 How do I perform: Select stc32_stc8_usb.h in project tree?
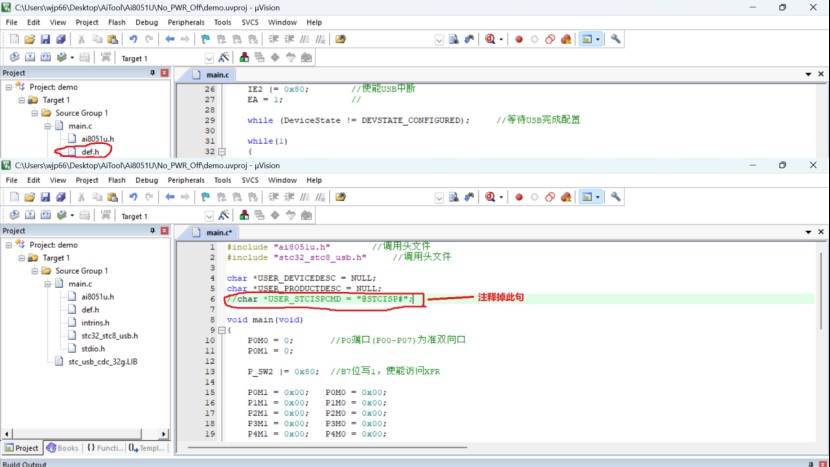110,336
